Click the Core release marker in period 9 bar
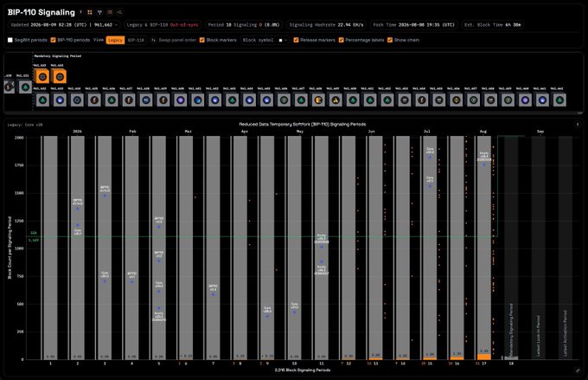This screenshot has width=588, height=380. [267, 316]
